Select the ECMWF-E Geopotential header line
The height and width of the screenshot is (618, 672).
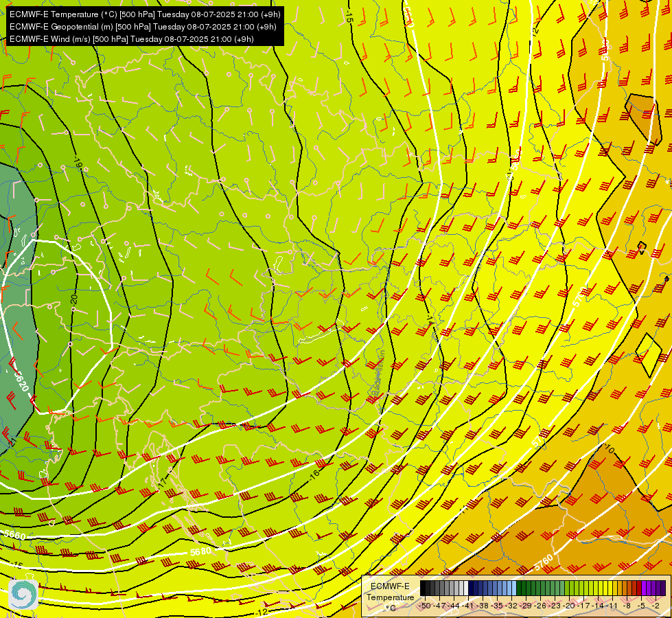tap(143, 27)
